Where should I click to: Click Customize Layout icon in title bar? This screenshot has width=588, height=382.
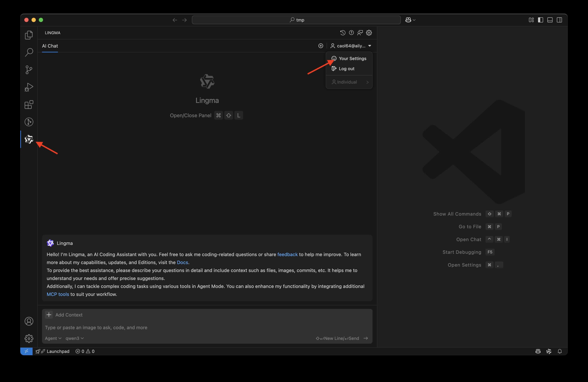[531, 20]
